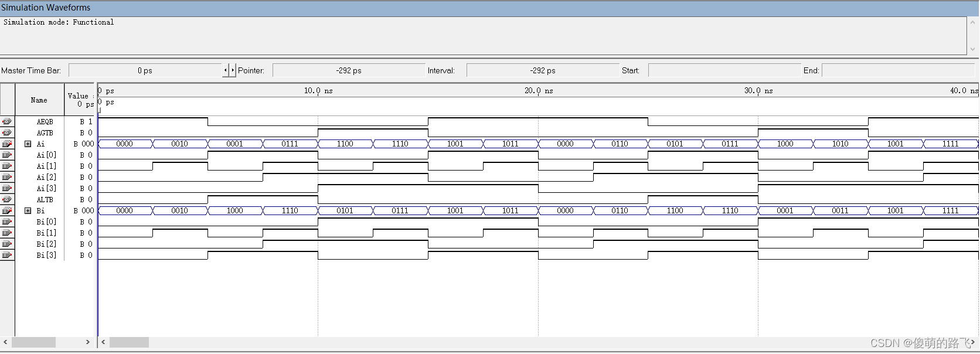Click the 0101 segment in the Ai waveform
980x354 pixels.
(675, 144)
